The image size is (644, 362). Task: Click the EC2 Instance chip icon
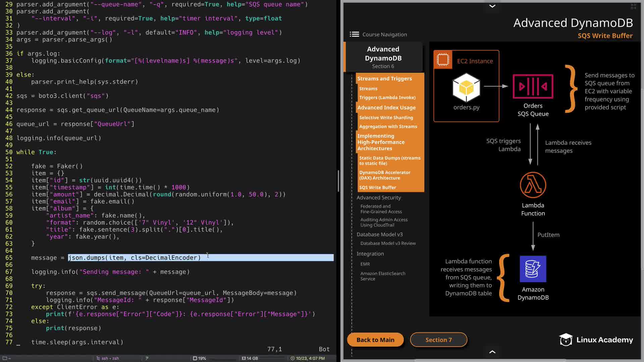(x=443, y=60)
